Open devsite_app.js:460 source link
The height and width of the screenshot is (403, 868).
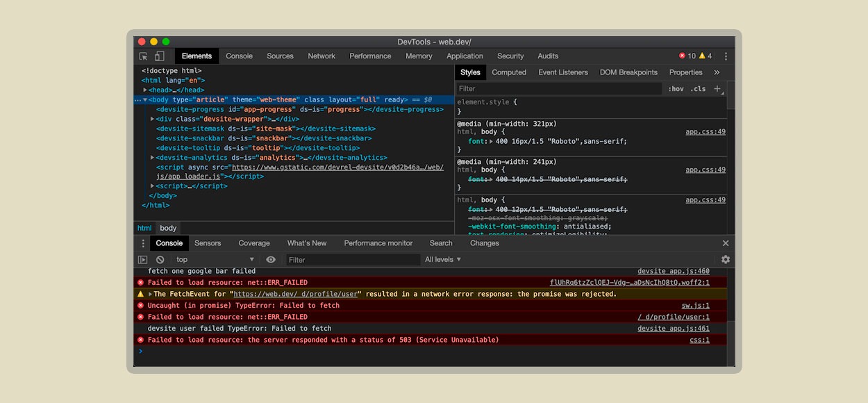[x=674, y=272]
